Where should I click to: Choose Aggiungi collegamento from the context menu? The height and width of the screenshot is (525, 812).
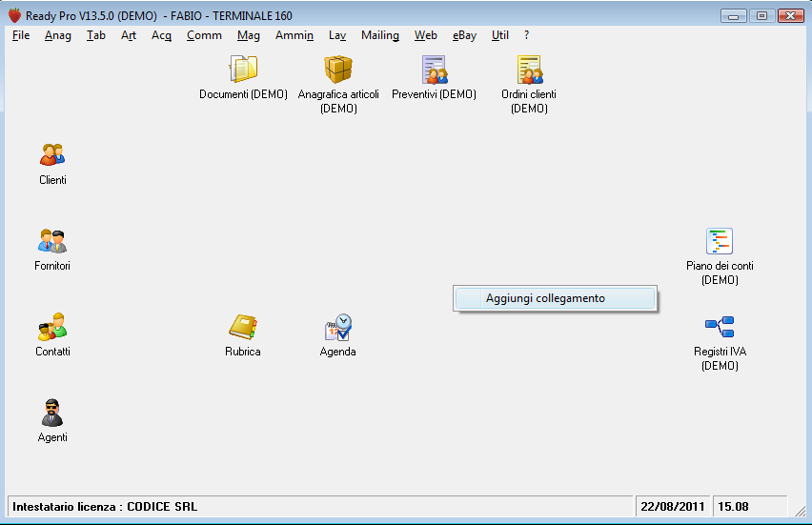tap(555, 298)
